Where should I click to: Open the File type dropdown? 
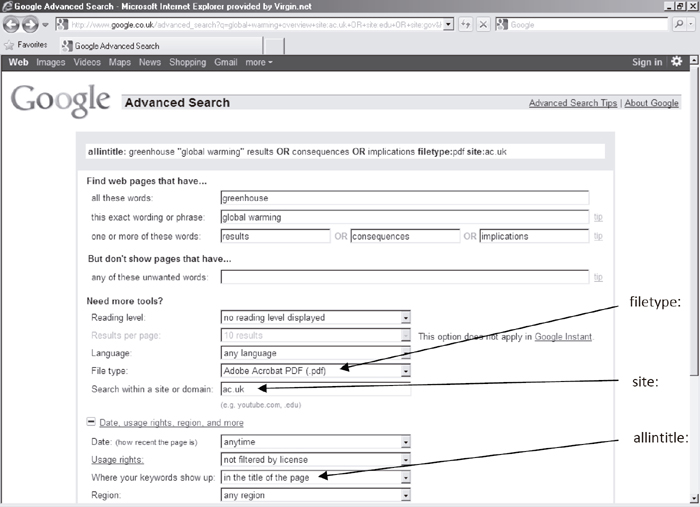405,371
